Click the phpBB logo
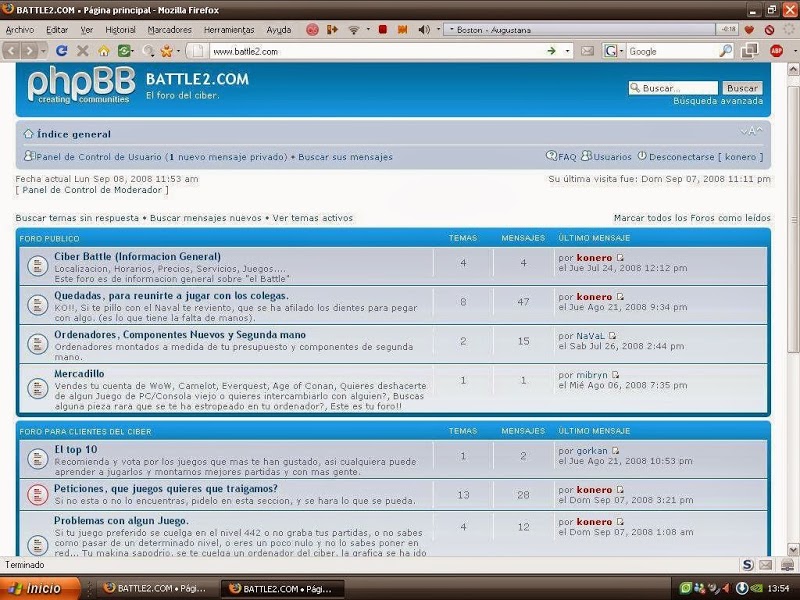This screenshot has width=800, height=600. [81, 85]
